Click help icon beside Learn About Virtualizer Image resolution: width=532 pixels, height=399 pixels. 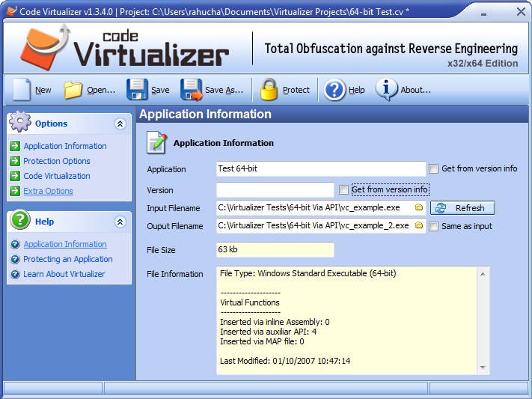coord(15,274)
